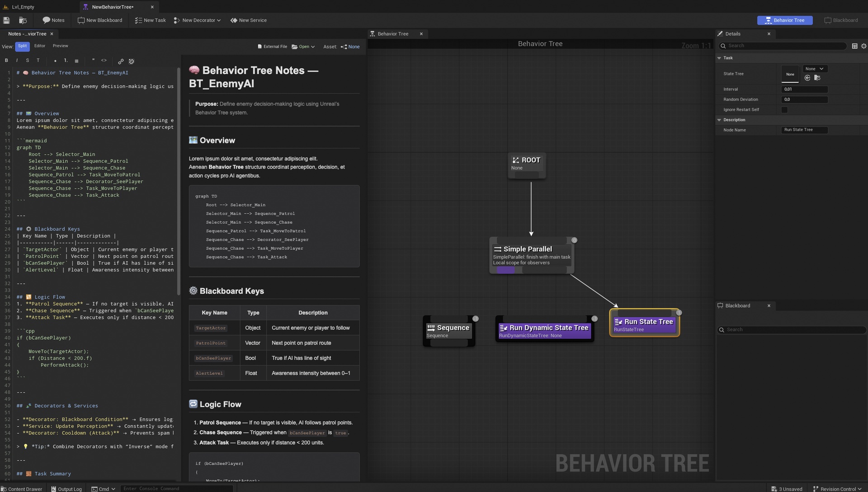
Task: Open the State Tree None asset dropdown
Action: (x=815, y=69)
